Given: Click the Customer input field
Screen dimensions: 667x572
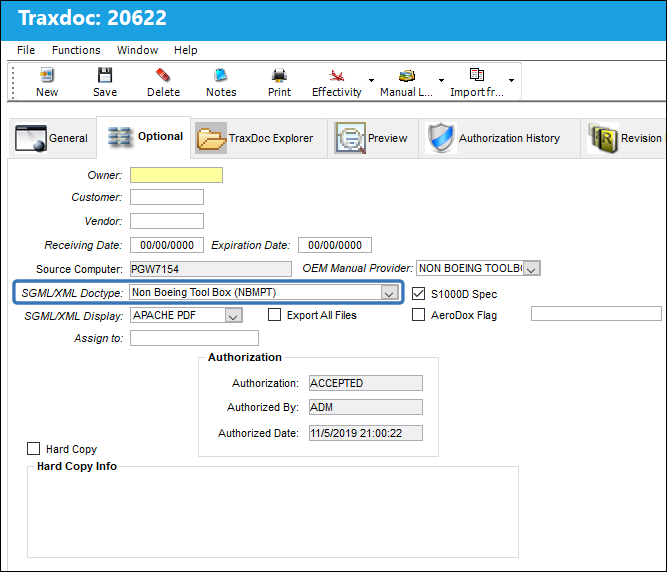Looking at the screenshot, I should (167, 197).
